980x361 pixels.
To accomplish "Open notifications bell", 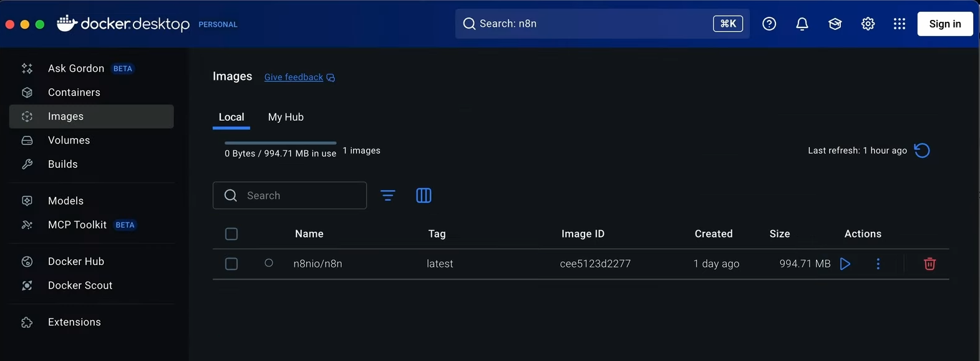I will coord(802,24).
